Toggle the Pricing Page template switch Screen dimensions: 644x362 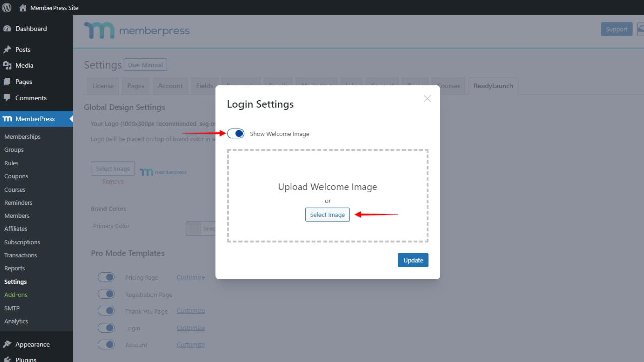(106, 277)
